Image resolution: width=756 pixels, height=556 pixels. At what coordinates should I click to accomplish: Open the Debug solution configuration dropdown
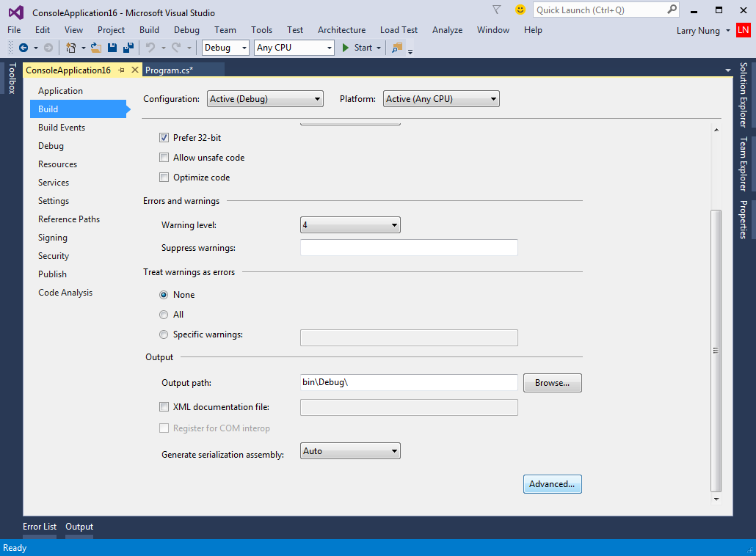click(225, 48)
